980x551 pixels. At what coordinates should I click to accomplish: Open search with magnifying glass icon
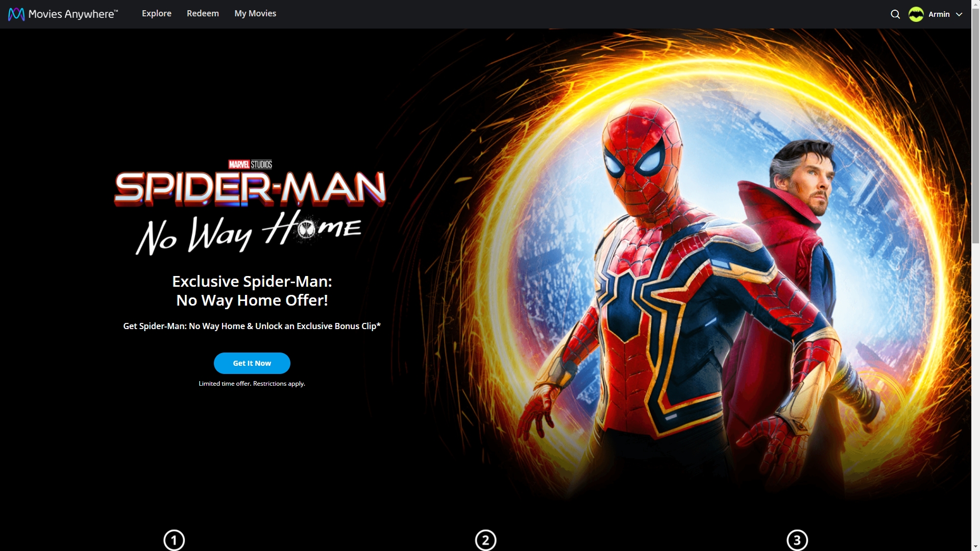click(895, 14)
